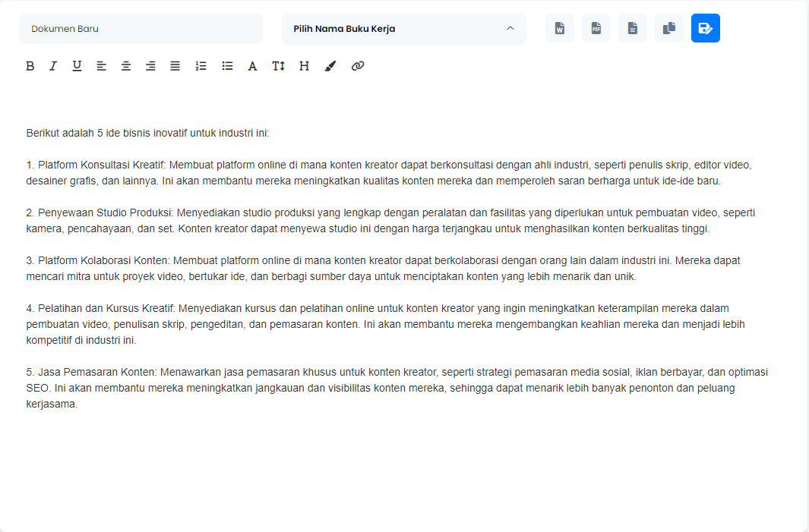
Task: Export document as Word file
Action: coord(560,29)
